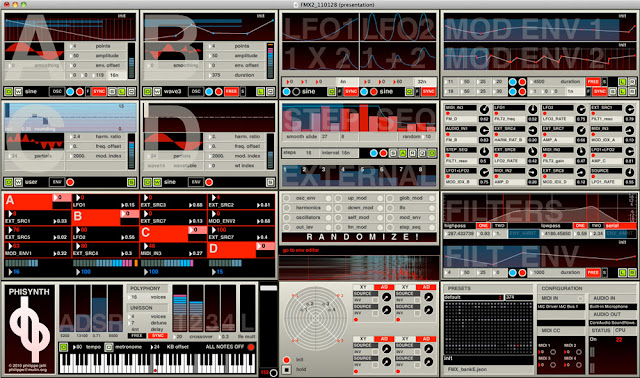The height and width of the screenshot is (378, 640).
Task: Toggle the osc_env randomize option
Action: pyautogui.click(x=287, y=198)
